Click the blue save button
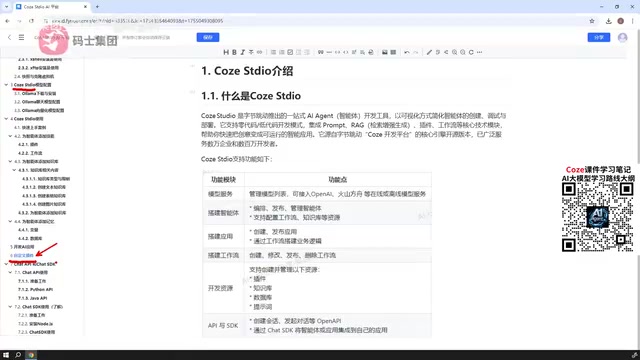This screenshot has height=360, width=640. 208,37
